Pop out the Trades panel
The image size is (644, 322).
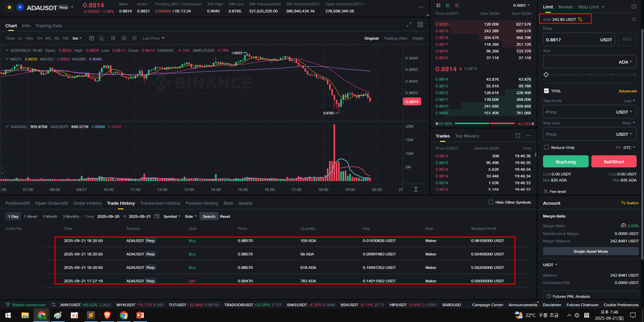click(518, 136)
